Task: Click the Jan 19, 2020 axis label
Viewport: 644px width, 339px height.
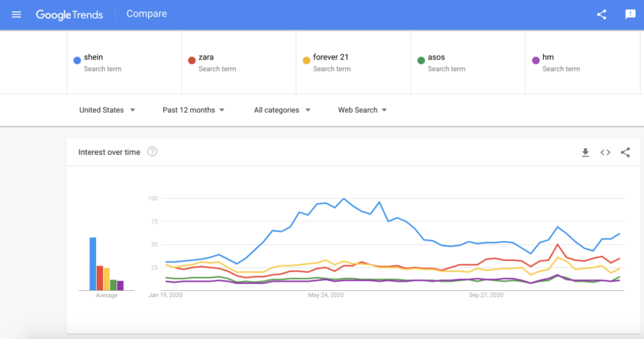Action: pos(166,295)
